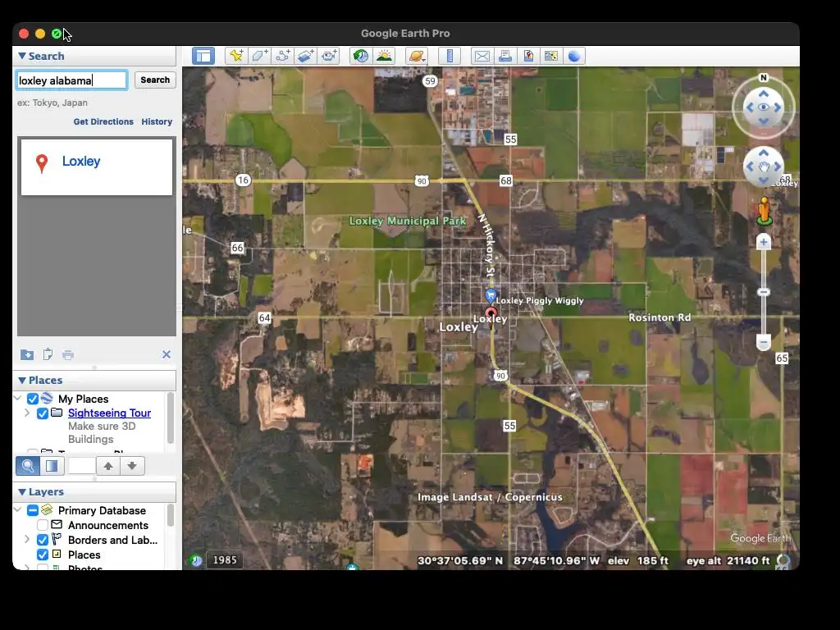Expand the Sightseeing Tour folder
The height and width of the screenshot is (630, 840).
click(x=27, y=413)
